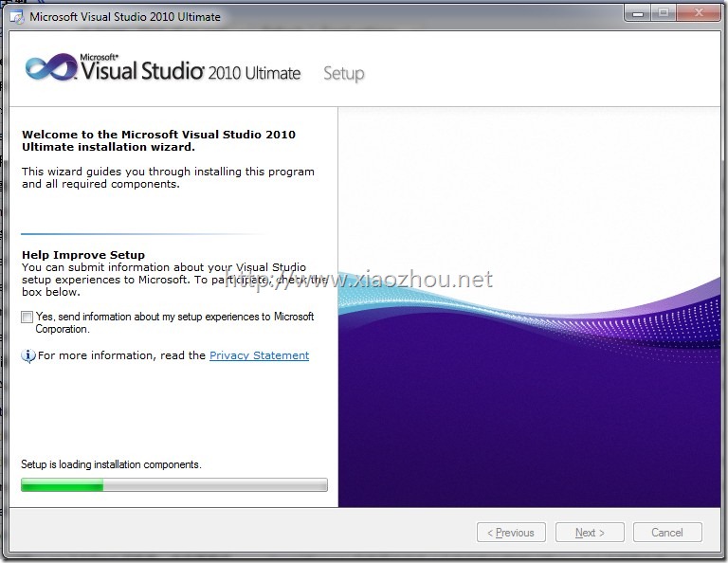The image size is (728, 563).
Task: Close the setup window
Action: [x=699, y=13]
